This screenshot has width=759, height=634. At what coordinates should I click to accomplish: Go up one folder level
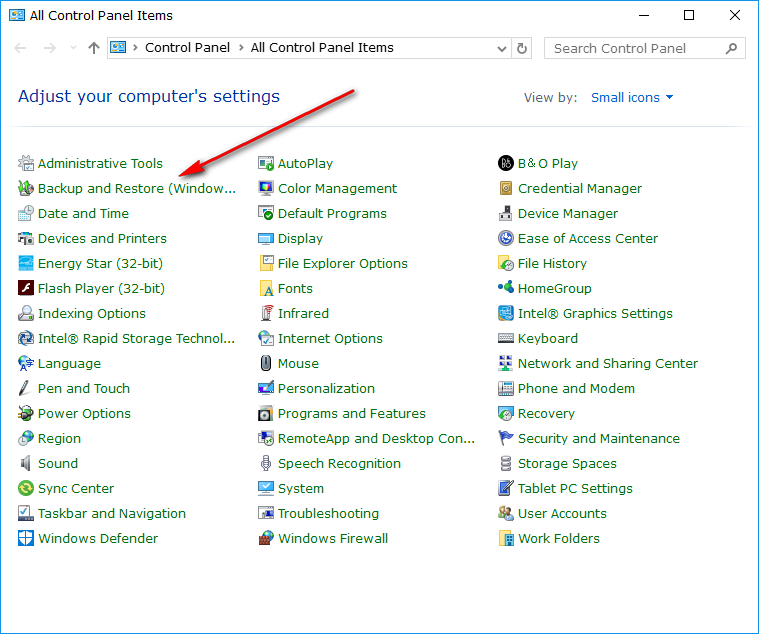click(x=94, y=48)
